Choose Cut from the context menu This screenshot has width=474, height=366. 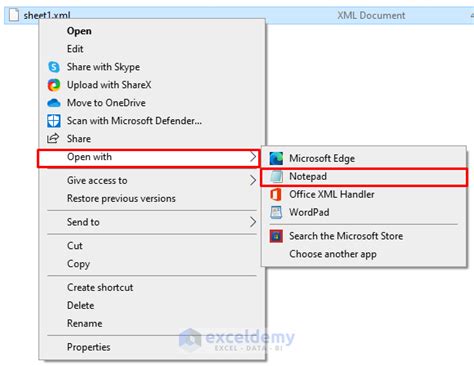click(x=152, y=246)
